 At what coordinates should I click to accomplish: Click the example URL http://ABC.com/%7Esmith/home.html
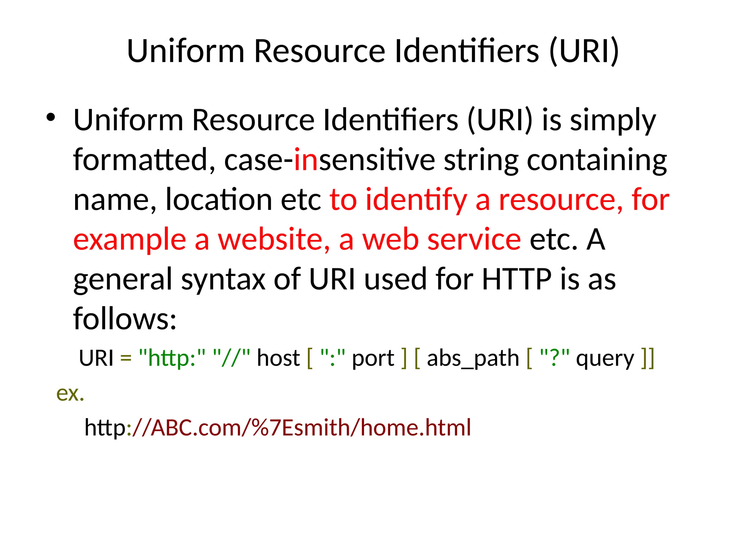(277, 428)
